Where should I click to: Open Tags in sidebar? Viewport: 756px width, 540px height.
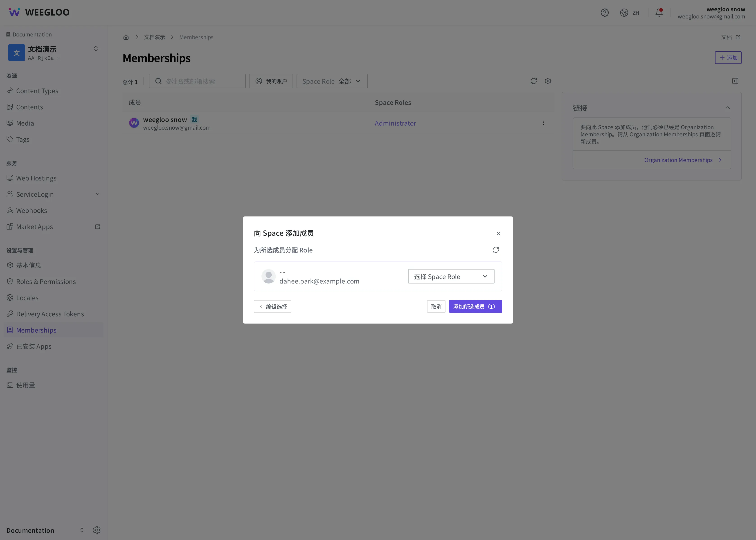tap(53, 139)
